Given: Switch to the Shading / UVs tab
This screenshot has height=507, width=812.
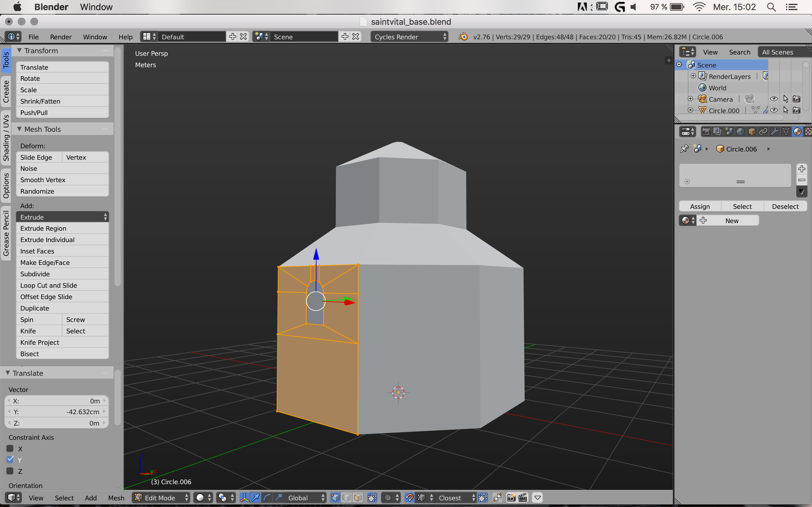Looking at the screenshot, I should (x=6, y=138).
